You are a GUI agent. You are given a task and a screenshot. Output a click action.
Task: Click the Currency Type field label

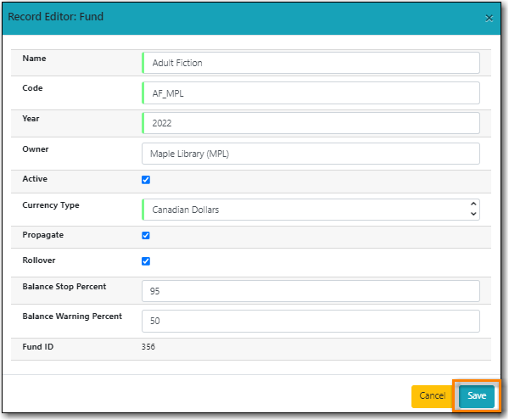[50, 205]
